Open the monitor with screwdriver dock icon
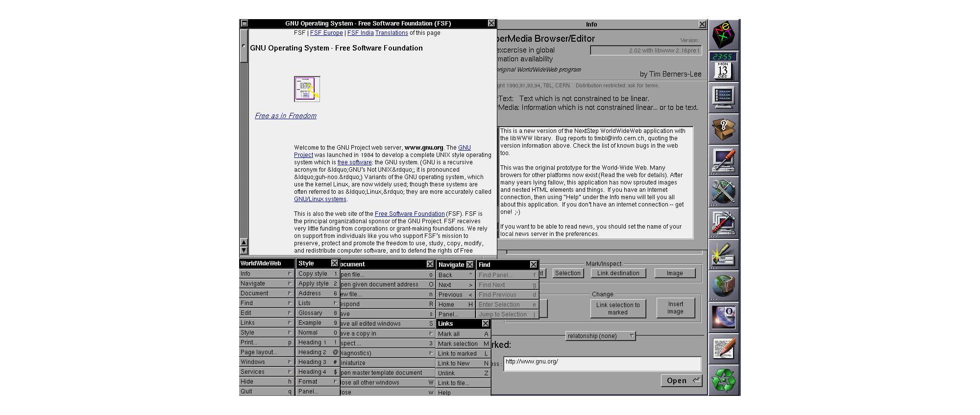 [724, 160]
